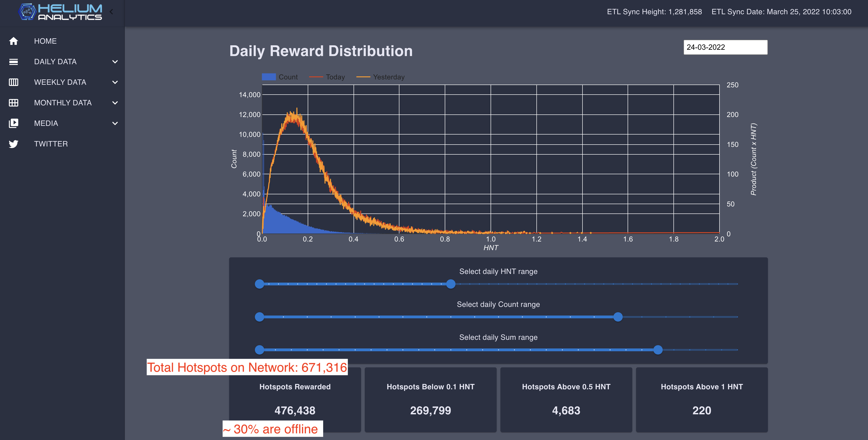Toggle the Today line in chart legend
This screenshot has width=868, height=440.
click(327, 77)
